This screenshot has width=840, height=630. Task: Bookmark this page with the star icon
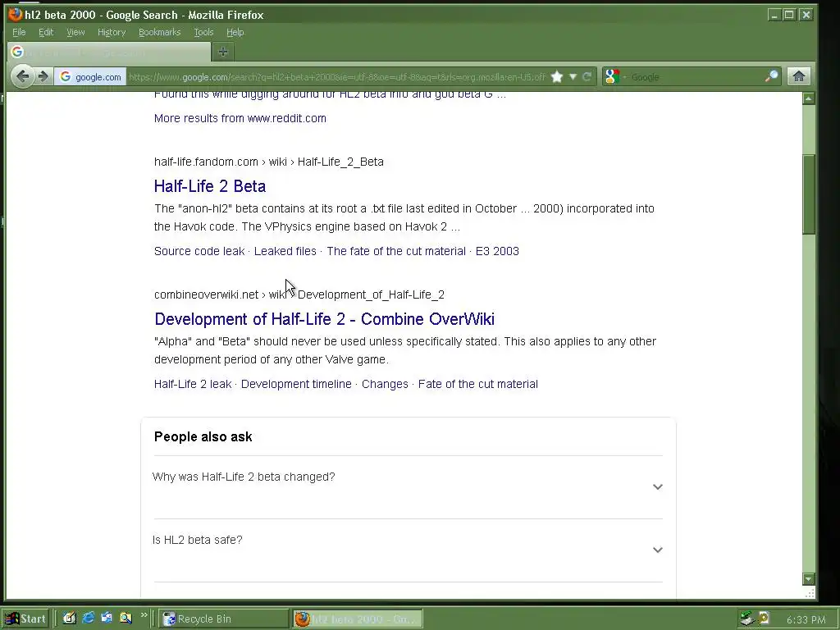click(x=557, y=76)
